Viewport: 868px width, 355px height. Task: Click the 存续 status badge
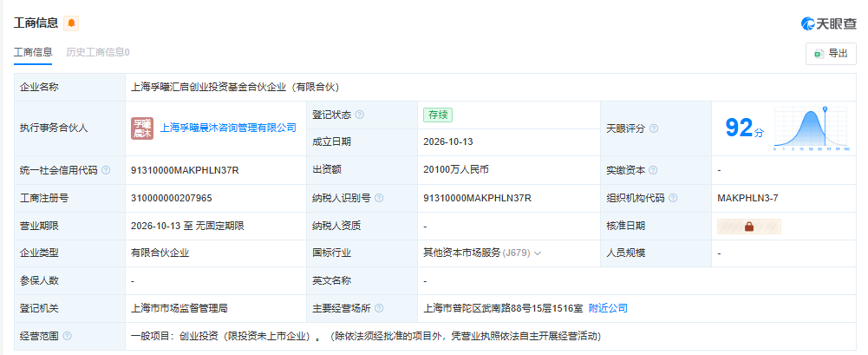point(438,115)
